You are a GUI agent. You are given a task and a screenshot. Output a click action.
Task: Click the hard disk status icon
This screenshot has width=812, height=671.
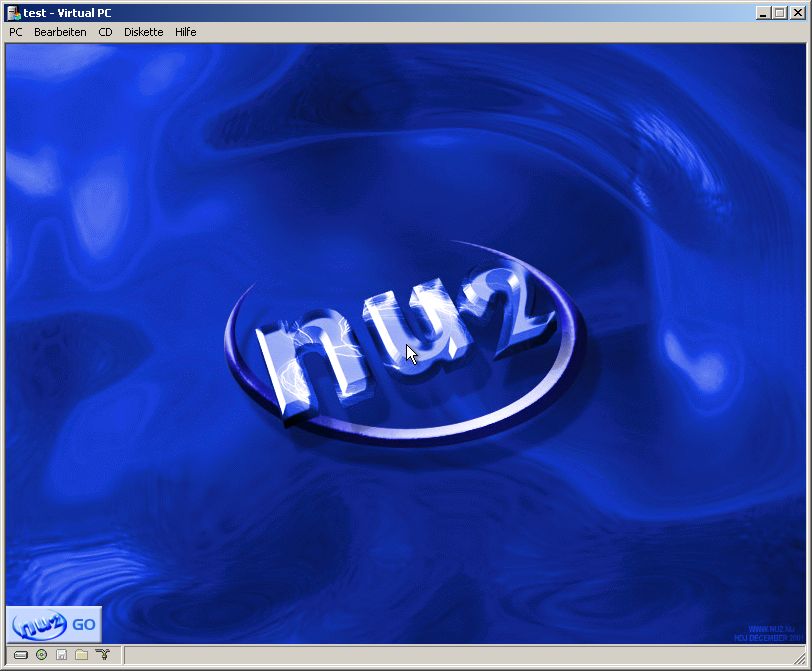click(x=21, y=655)
